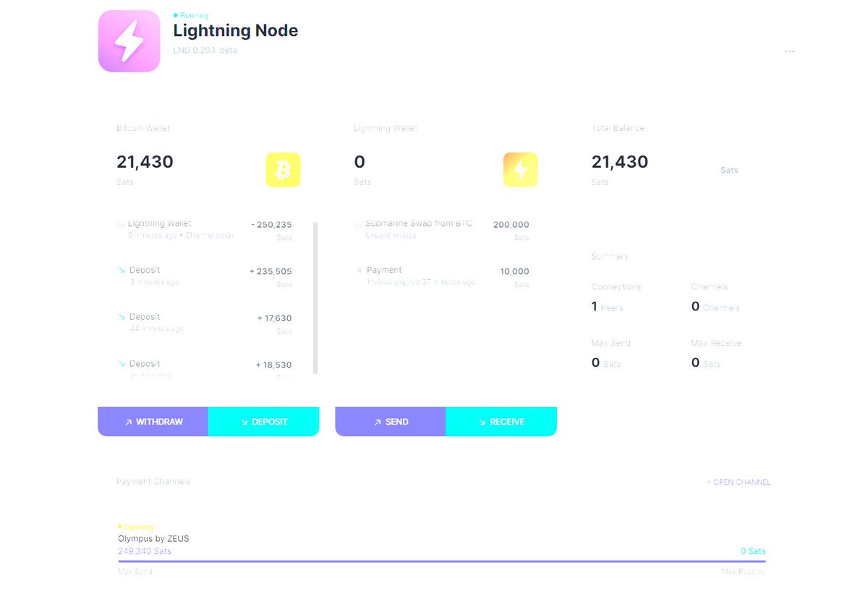Image resolution: width=868 pixels, height=604 pixels.
Task: Click the Opening status label
Action: pyautogui.click(x=136, y=527)
